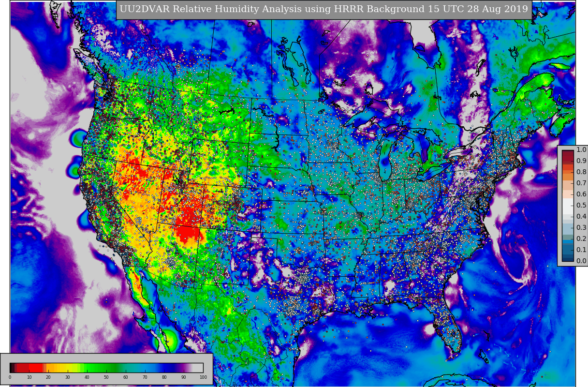The width and height of the screenshot is (588, 387).
Task: Pick the light gray end of humidity colorbar
Action: [x=198, y=368]
